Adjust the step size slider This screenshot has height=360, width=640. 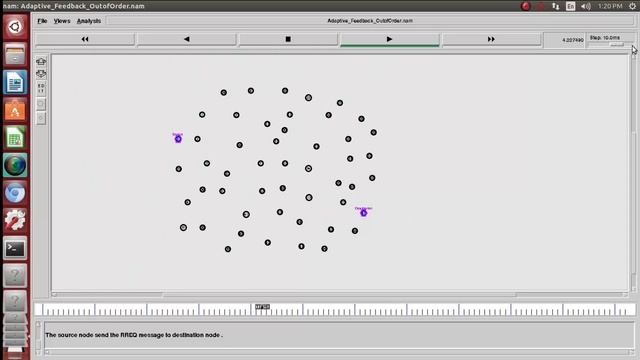click(610, 44)
